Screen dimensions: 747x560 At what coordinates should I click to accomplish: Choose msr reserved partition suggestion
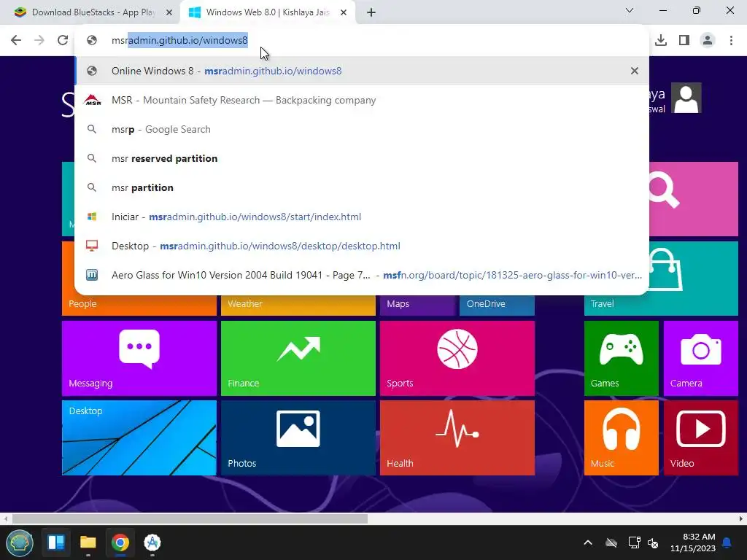tap(362, 158)
